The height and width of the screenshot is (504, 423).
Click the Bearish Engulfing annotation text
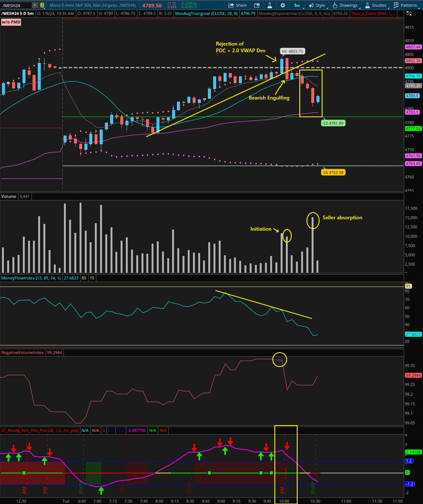(x=269, y=98)
